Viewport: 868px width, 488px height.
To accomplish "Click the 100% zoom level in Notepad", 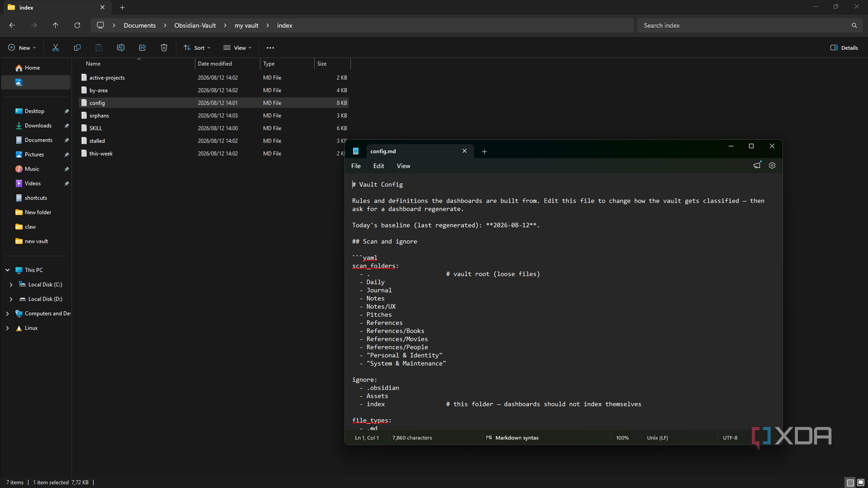I will [622, 438].
